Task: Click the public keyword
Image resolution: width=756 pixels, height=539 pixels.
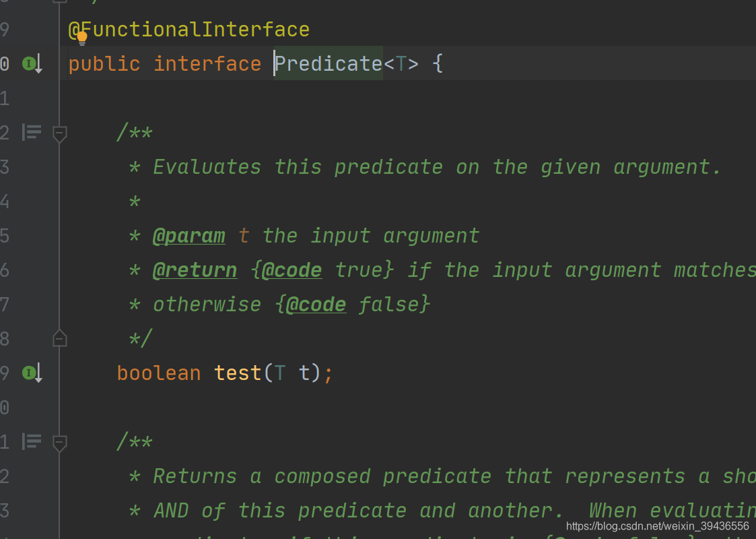Action: click(104, 64)
